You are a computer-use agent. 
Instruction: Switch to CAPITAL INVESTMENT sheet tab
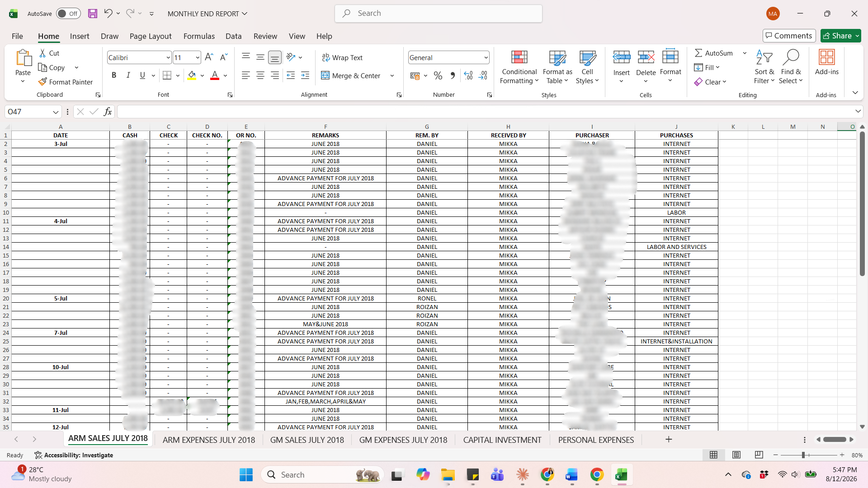click(502, 440)
